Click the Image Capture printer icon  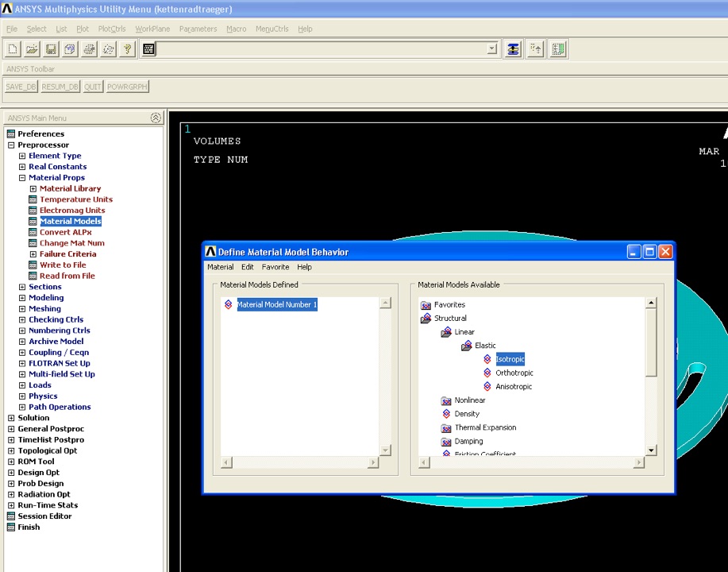coord(89,48)
